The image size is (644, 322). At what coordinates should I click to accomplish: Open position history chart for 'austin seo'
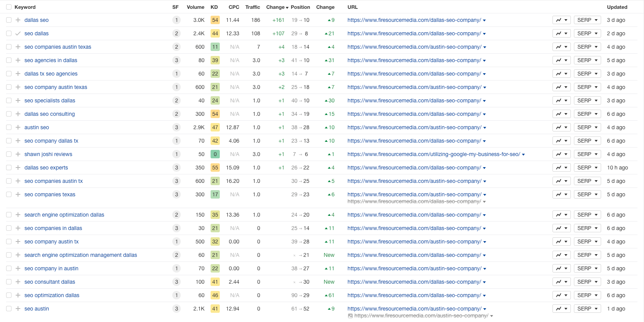[562, 127]
